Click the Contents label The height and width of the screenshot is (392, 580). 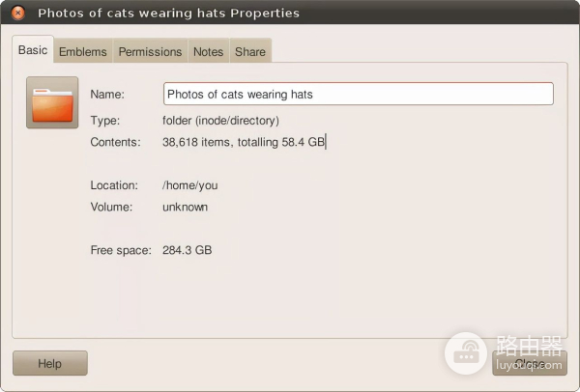[115, 142]
